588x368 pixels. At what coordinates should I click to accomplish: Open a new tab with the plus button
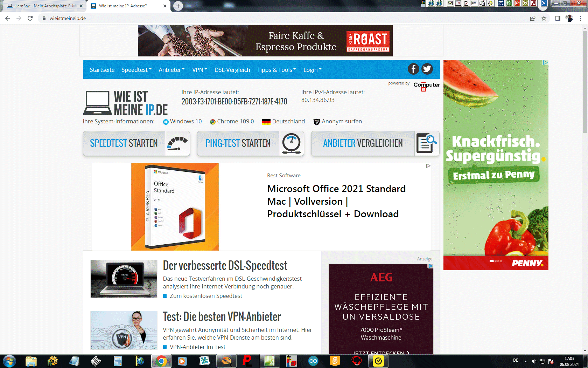click(x=178, y=6)
